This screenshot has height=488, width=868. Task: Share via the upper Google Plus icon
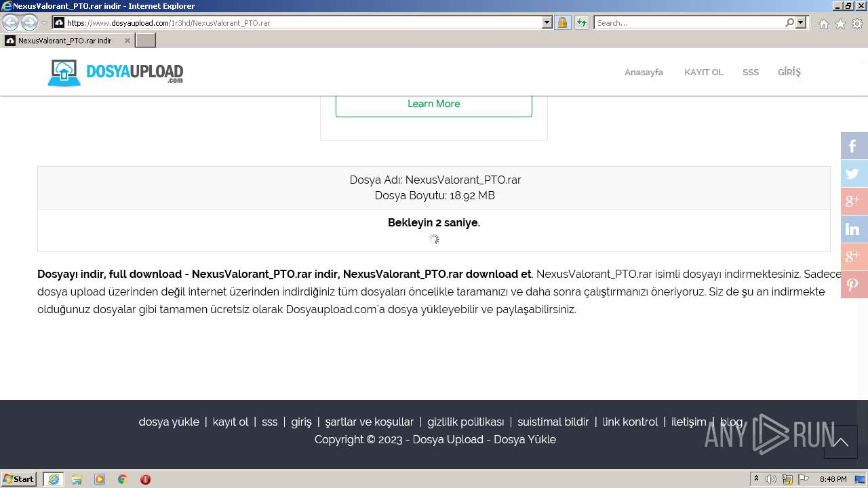854,201
